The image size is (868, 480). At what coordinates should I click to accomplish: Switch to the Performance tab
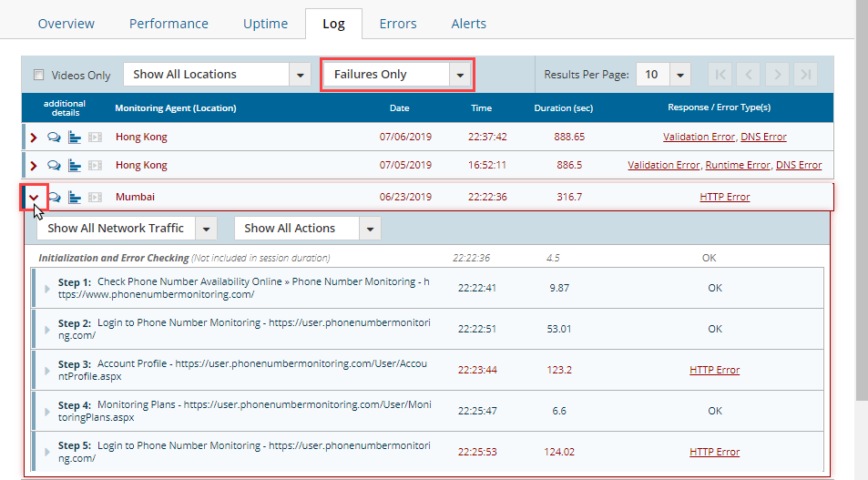coord(168,24)
